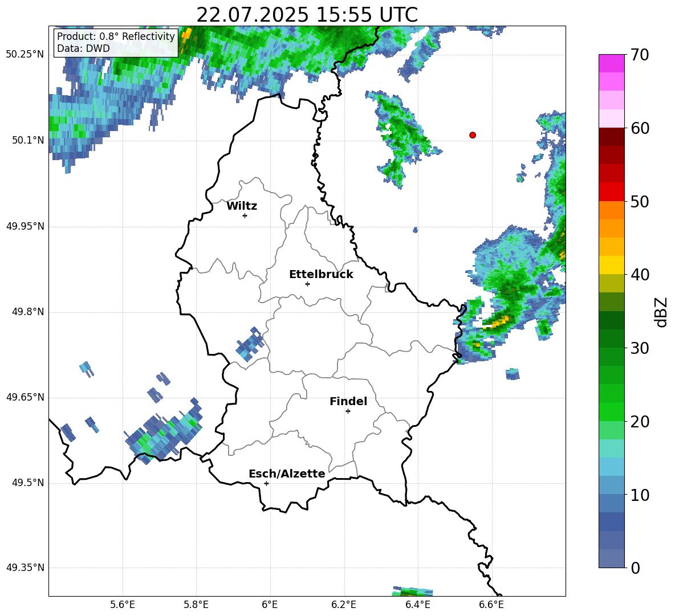Click the 49.5°N latitude label
Viewport: 675px width, 616px height.
pos(28,483)
